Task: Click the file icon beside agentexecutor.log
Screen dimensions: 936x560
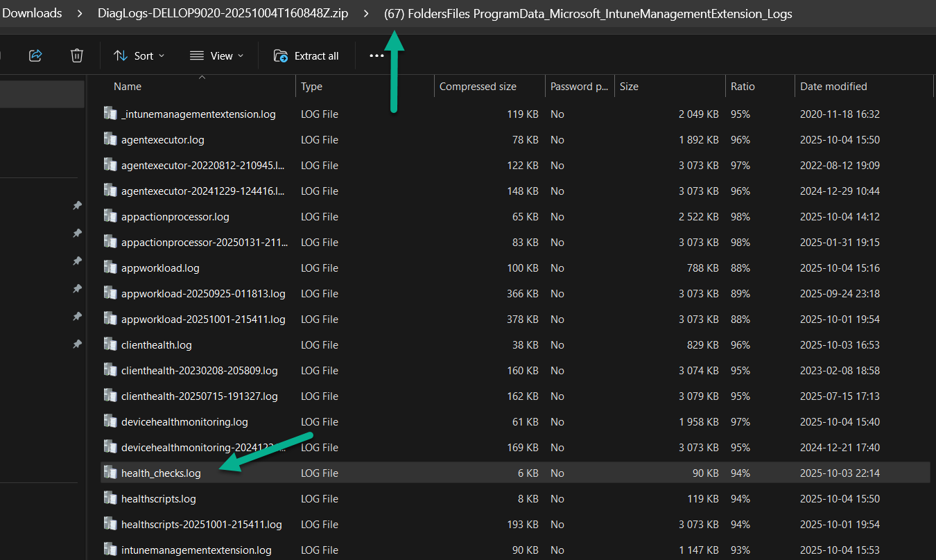Action: click(110, 139)
